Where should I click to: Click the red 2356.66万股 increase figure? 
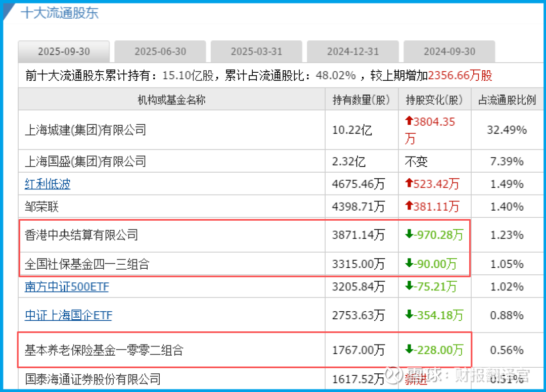(460, 75)
